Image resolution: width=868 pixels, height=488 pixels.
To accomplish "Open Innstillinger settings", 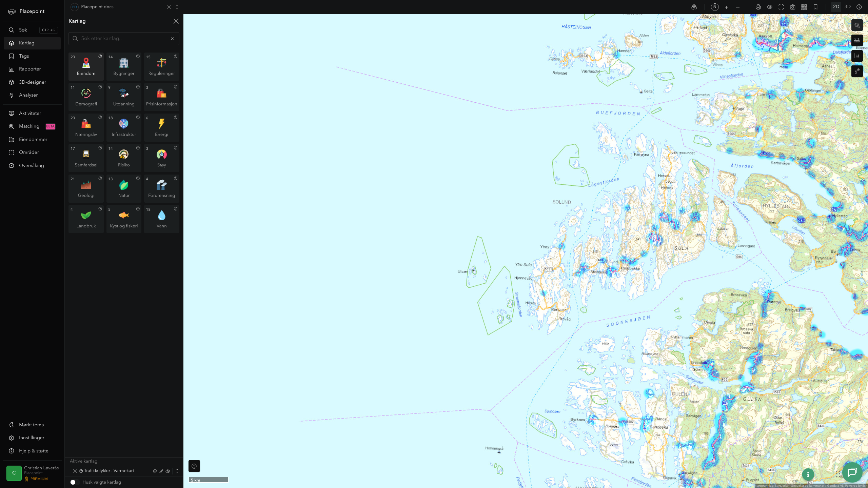I will (32, 438).
